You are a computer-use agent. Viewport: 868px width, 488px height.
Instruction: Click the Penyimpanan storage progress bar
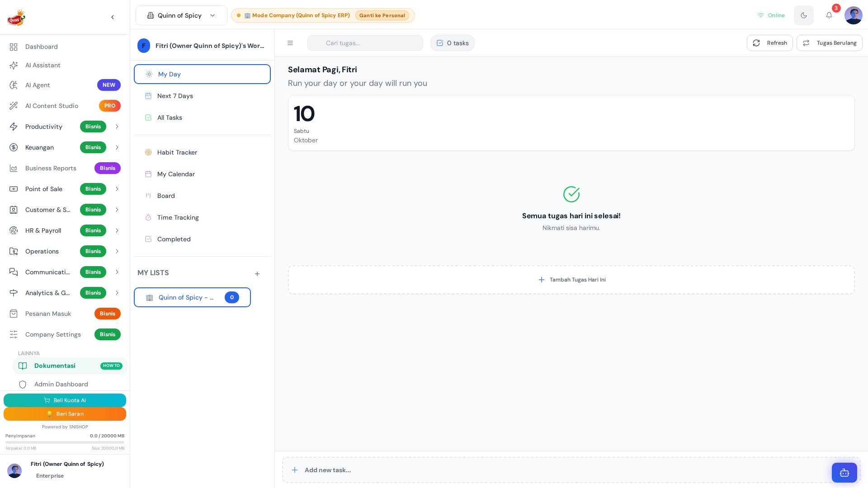[x=65, y=442]
